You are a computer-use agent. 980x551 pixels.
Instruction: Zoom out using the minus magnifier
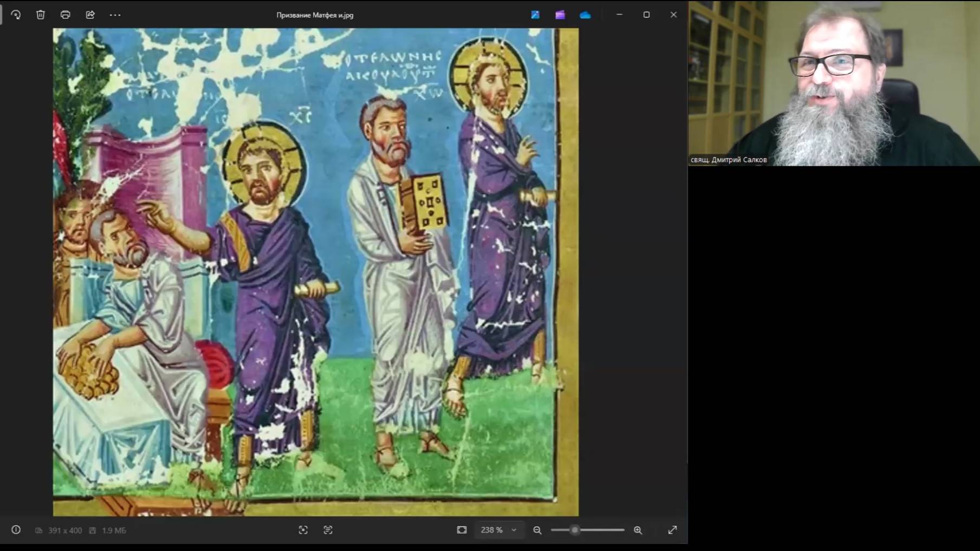point(537,530)
